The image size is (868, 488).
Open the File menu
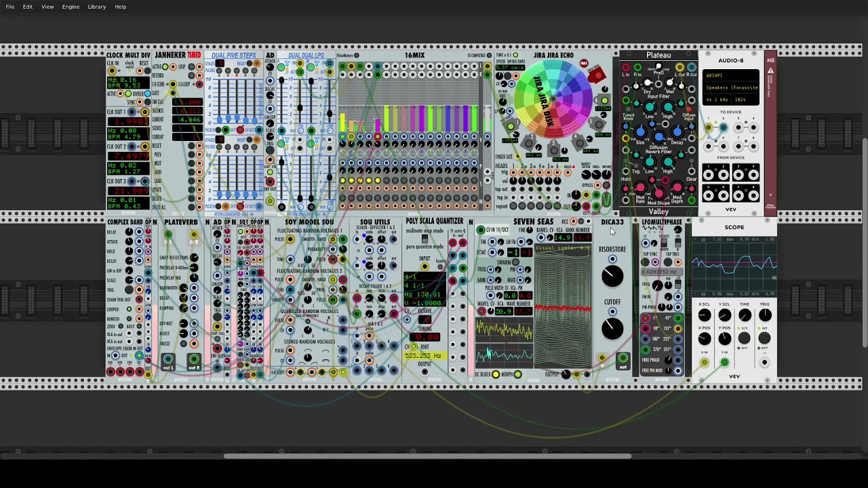pyautogui.click(x=10, y=7)
